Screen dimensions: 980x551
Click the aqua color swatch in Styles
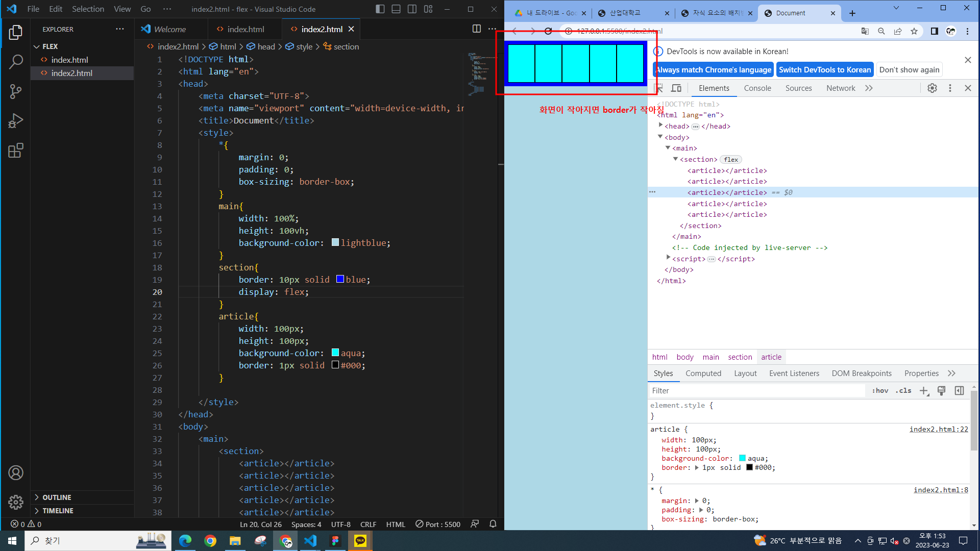pos(742,458)
